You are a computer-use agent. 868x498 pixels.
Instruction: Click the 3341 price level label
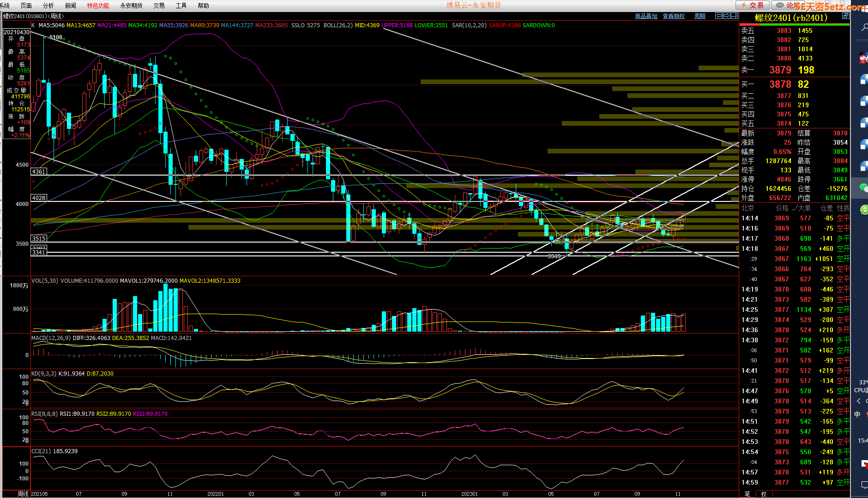[39, 253]
